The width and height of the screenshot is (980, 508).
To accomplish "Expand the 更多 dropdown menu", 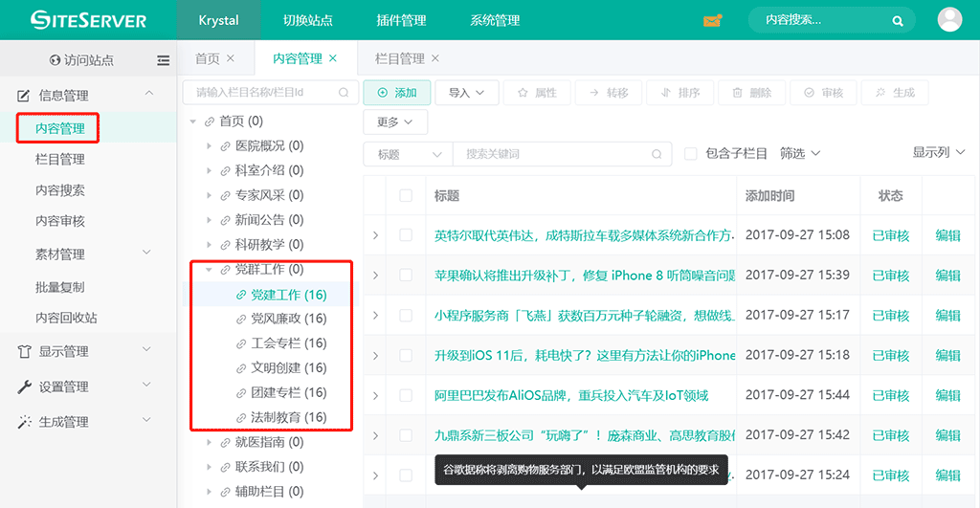I will pos(395,122).
